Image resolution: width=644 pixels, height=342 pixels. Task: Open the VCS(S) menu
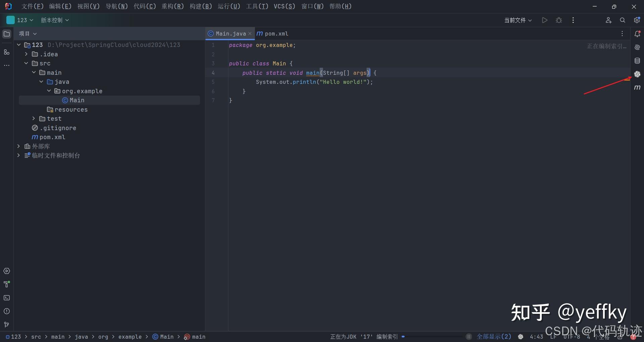coord(284,6)
